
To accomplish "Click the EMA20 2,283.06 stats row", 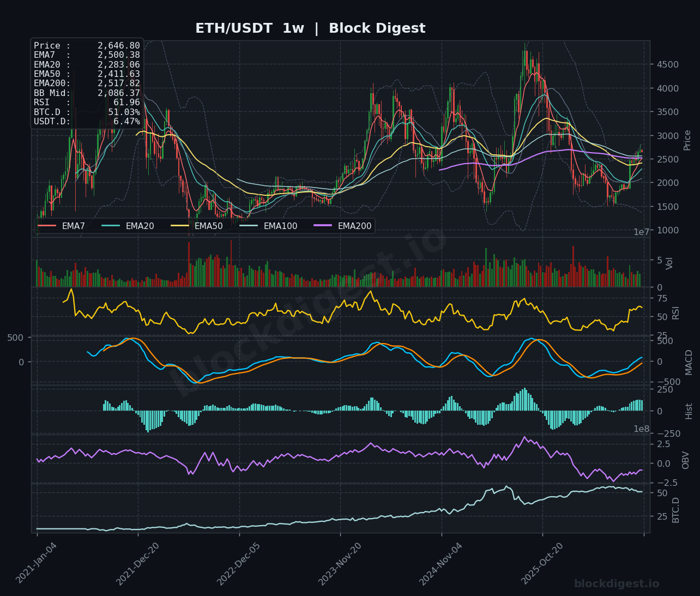I will tap(87, 65).
